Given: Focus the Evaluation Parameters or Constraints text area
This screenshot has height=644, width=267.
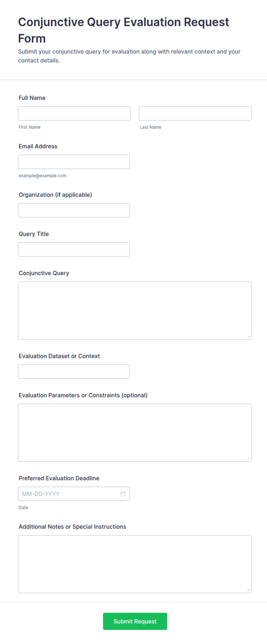Looking at the screenshot, I should [x=135, y=433].
